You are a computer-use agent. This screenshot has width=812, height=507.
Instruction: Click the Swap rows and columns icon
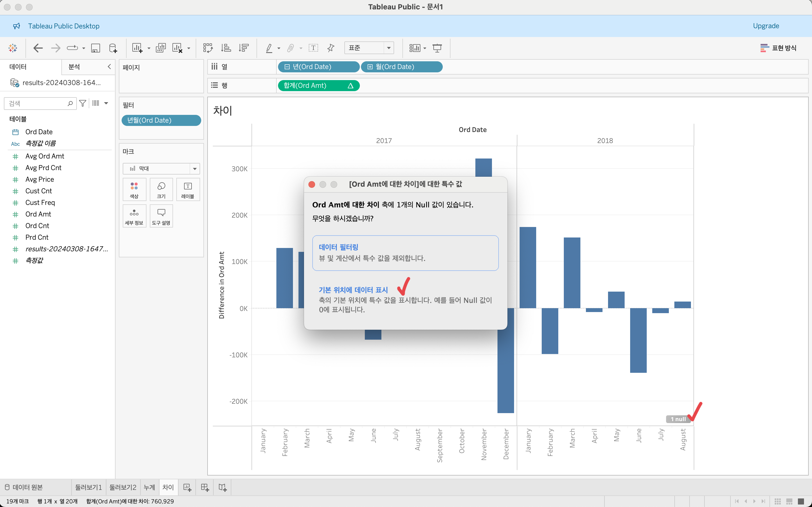[x=208, y=48]
